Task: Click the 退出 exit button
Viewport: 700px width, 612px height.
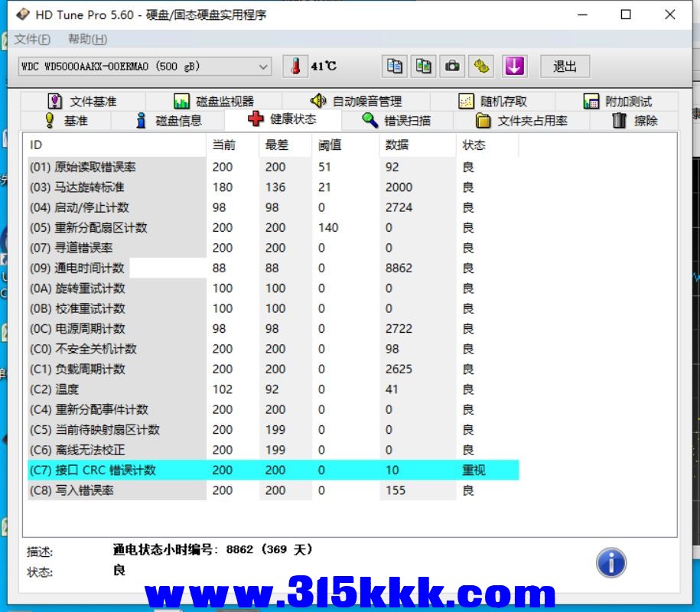Action: (x=565, y=67)
